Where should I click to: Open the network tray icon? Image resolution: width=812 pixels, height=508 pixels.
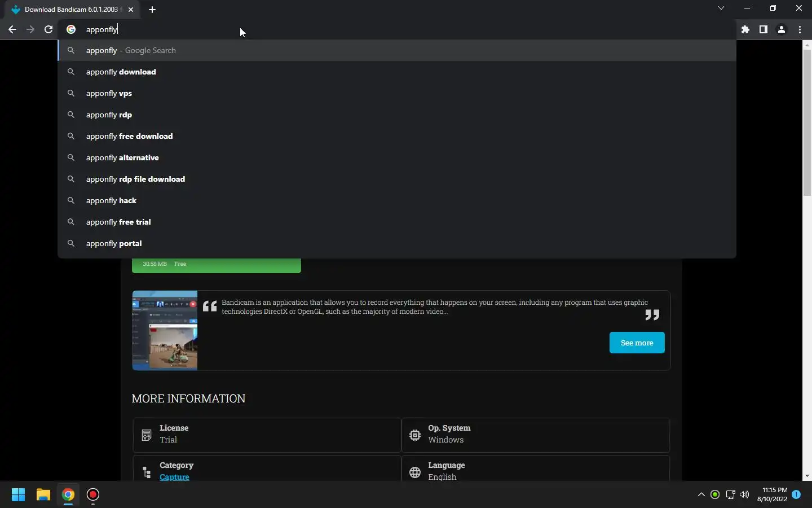click(730, 494)
